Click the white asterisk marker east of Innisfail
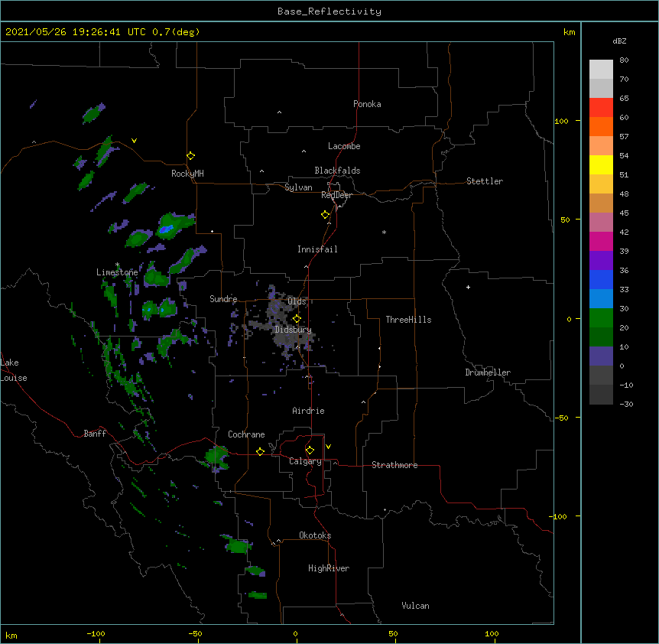The image size is (659, 644). tap(384, 232)
